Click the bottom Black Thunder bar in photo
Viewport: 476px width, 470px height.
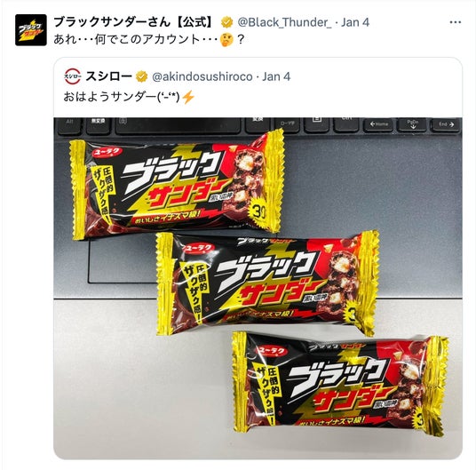pyautogui.click(x=340, y=384)
